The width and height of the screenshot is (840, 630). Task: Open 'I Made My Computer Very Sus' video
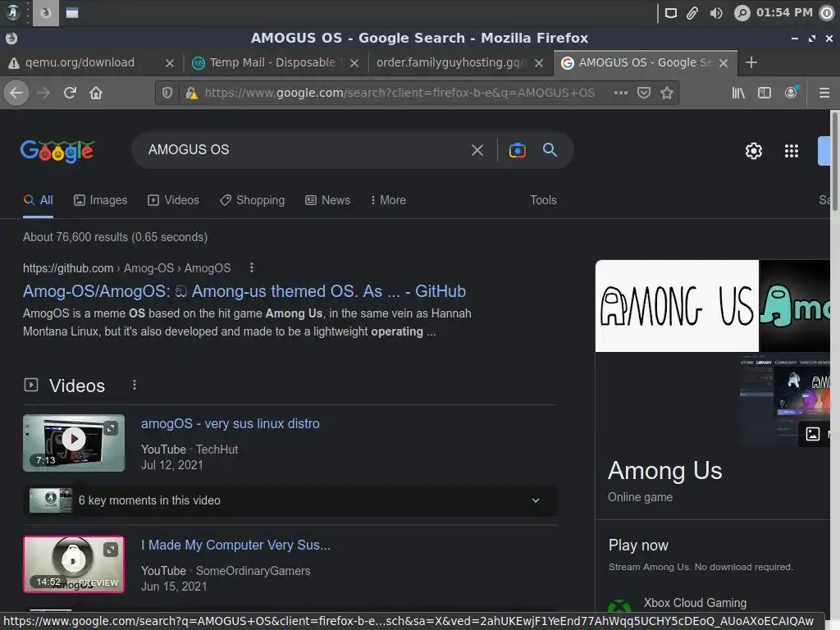click(x=235, y=546)
